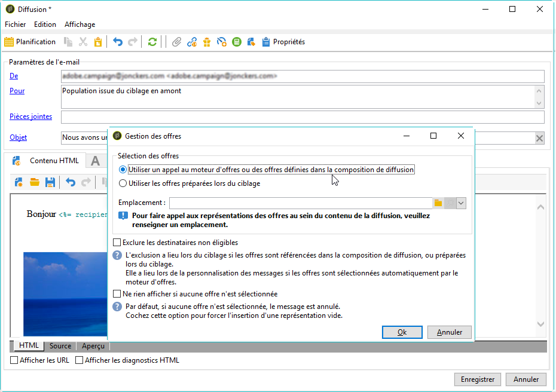Maximize the Gestion des offres dialog
The image size is (556, 392).
[433, 136]
